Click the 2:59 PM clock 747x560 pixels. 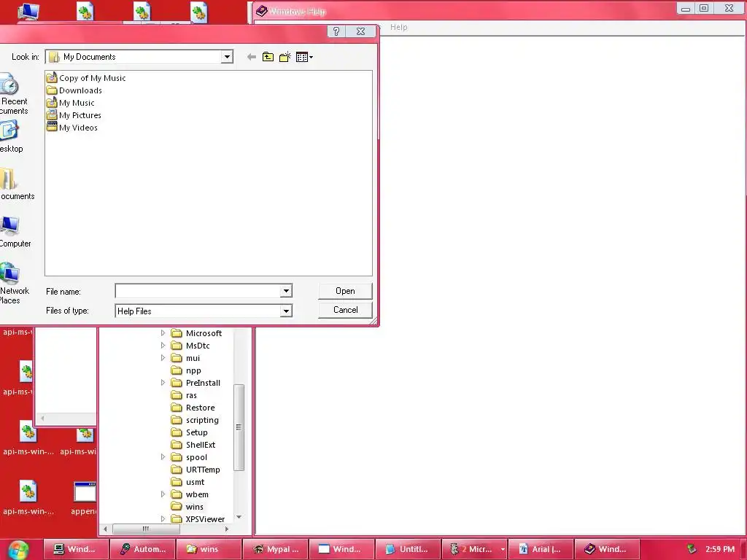click(720, 549)
